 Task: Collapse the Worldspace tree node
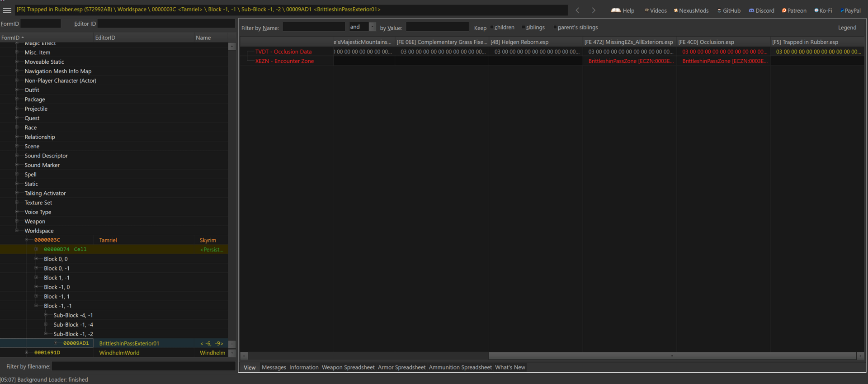pyautogui.click(x=17, y=231)
